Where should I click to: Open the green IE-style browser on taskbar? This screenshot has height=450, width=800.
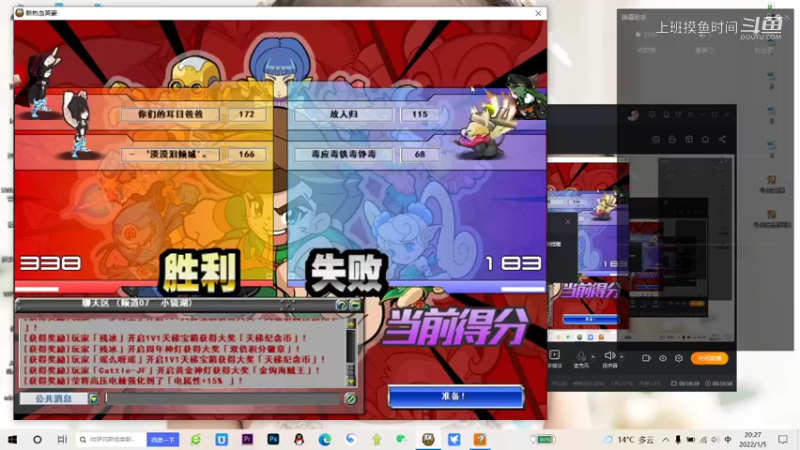196,439
